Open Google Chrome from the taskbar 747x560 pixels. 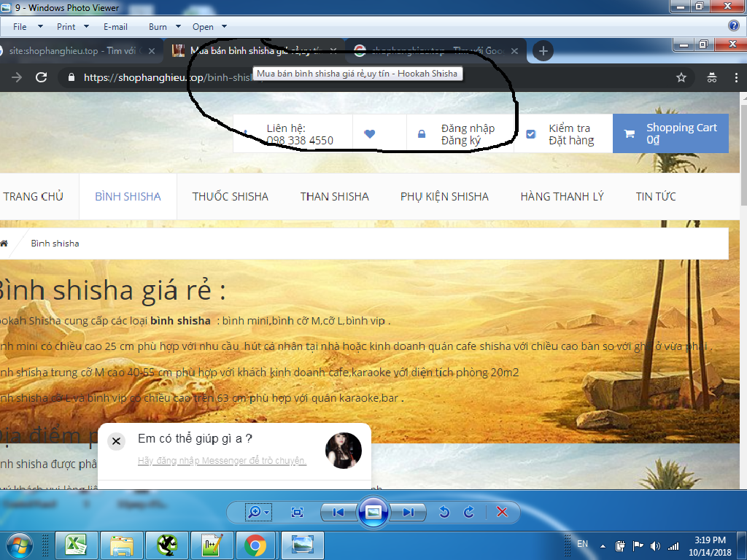(x=255, y=545)
